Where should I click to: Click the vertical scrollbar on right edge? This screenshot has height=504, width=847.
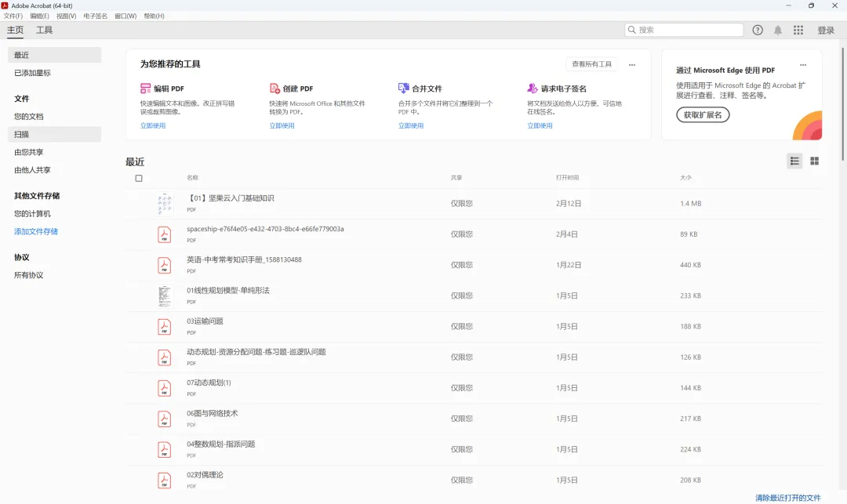(842, 104)
